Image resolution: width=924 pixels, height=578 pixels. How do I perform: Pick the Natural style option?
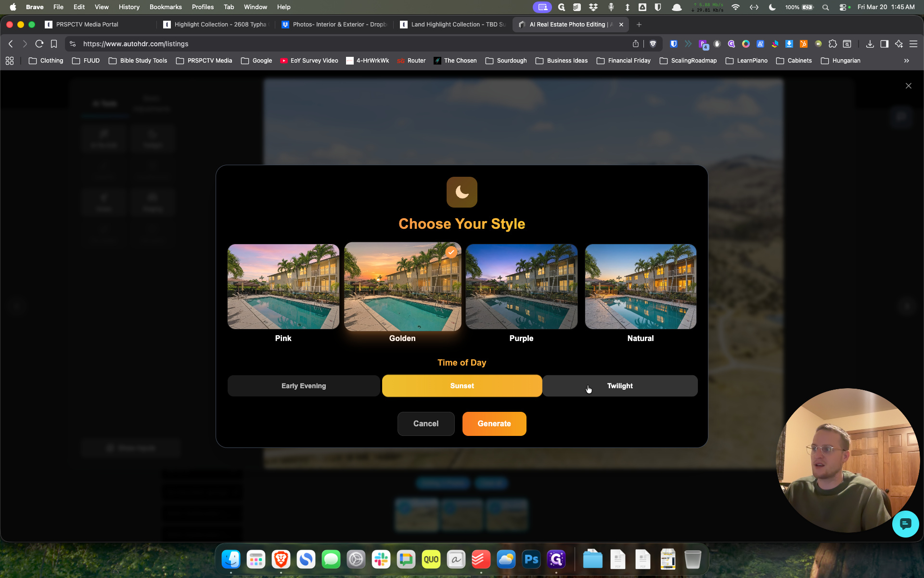tap(641, 287)
